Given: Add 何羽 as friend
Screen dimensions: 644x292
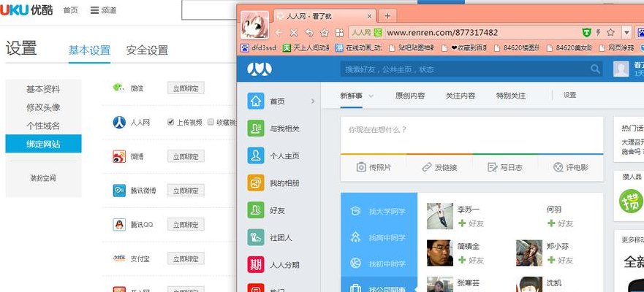Looking at the screenshot, I should click(x=560, y=223).
